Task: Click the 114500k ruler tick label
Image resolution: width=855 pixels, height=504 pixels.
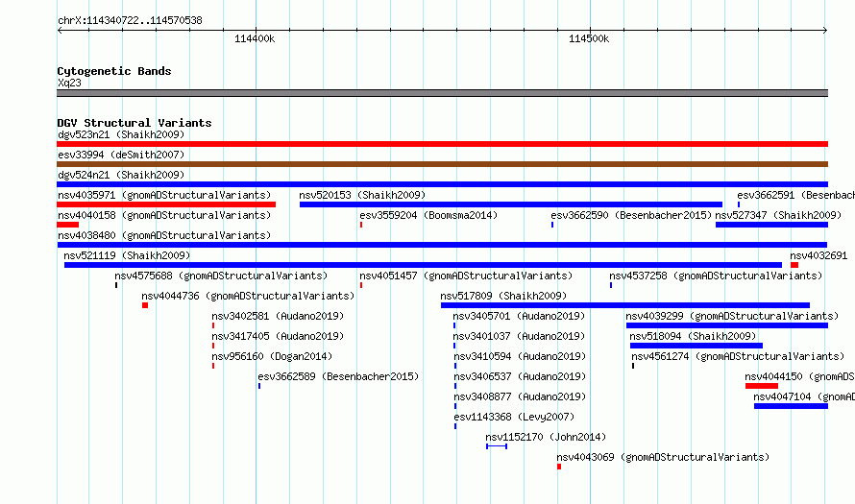Action: click(589, 38)
